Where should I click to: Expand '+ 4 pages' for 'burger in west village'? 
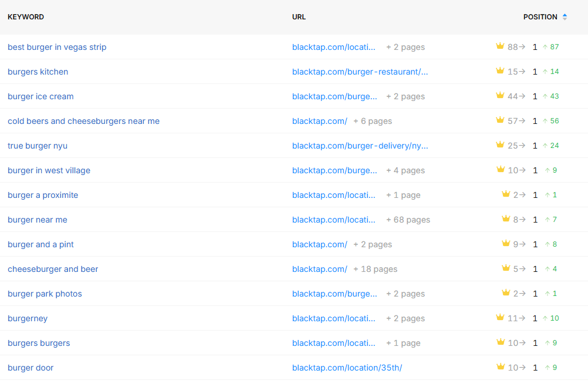(405, 170)
